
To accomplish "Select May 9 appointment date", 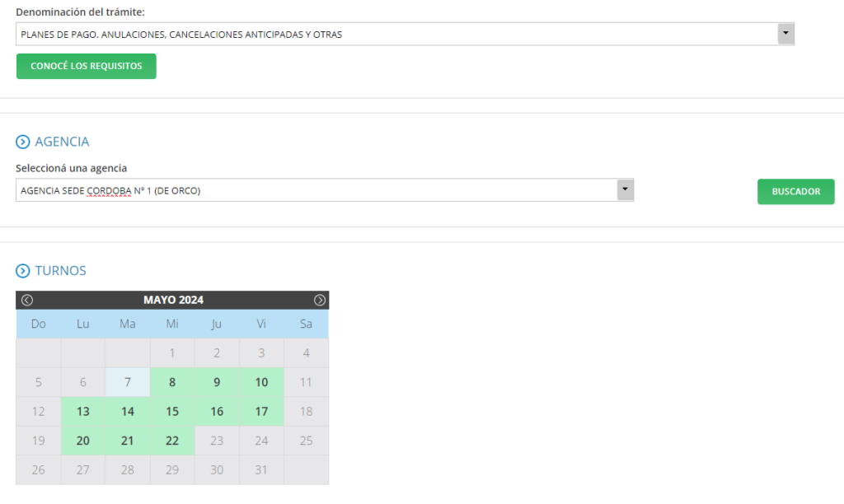I will pyautogui.click(x=217, y=382).
